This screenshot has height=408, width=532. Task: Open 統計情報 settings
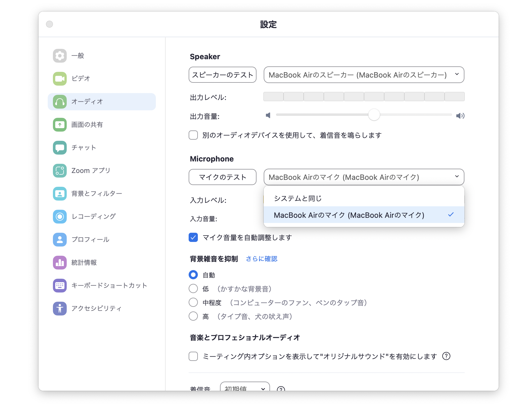pyautogui.click(x=102, y=263)
